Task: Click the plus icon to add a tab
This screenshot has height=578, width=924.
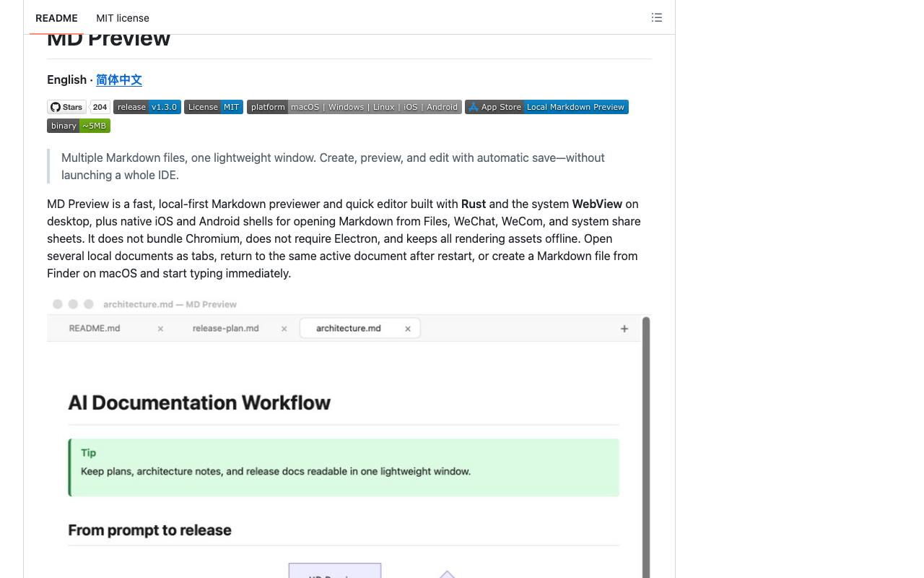Action: [624, 329]
